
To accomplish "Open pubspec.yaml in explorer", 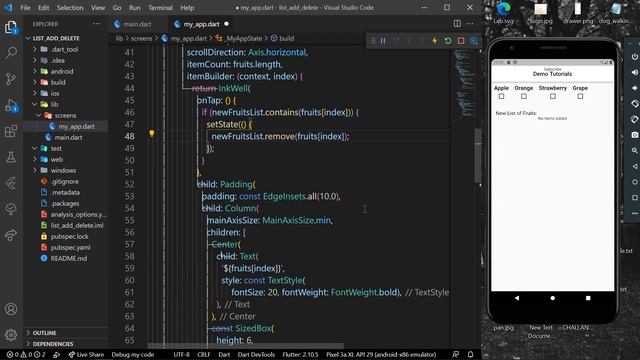I will tap(70, 247).
